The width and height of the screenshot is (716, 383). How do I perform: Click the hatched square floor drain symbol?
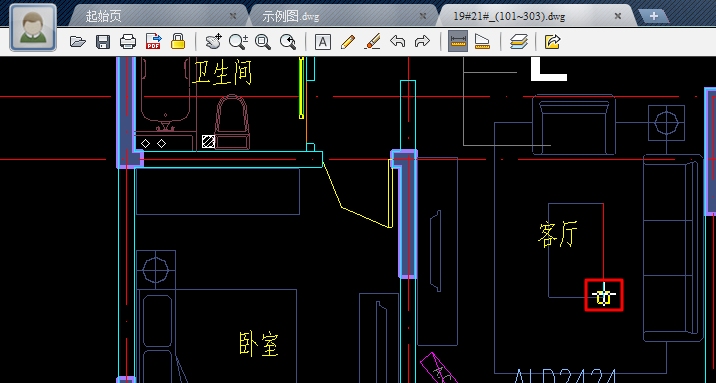click(208, 142)
